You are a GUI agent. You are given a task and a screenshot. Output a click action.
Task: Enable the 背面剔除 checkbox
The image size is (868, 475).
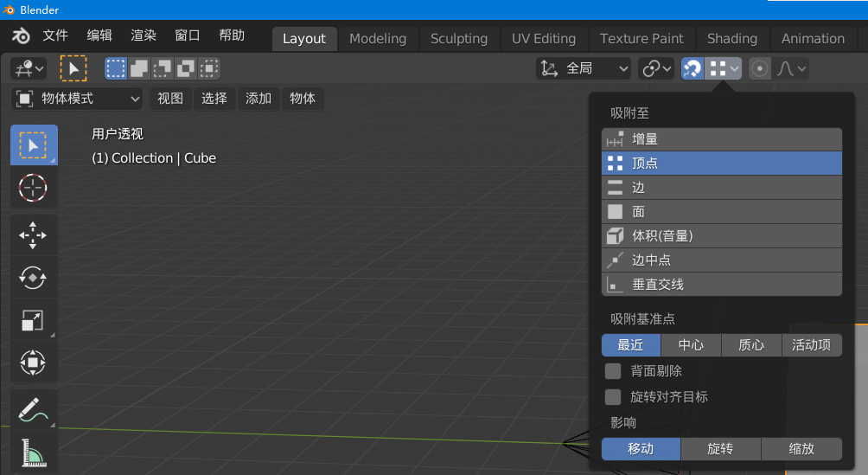click(x=613, y=371)
